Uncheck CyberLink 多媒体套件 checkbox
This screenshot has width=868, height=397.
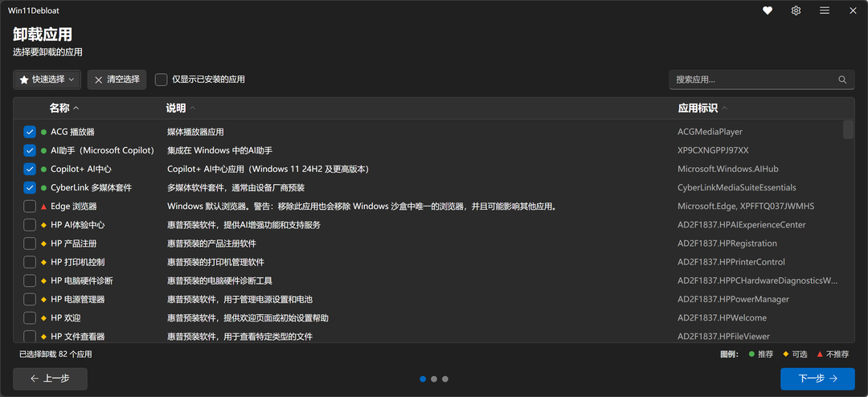(30, 188)
